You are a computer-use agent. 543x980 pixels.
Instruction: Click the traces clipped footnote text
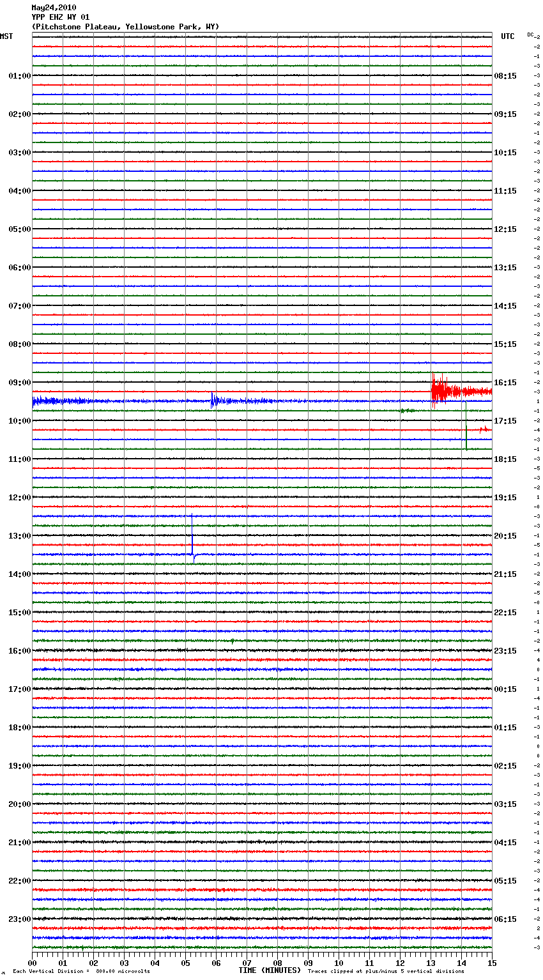386,972
